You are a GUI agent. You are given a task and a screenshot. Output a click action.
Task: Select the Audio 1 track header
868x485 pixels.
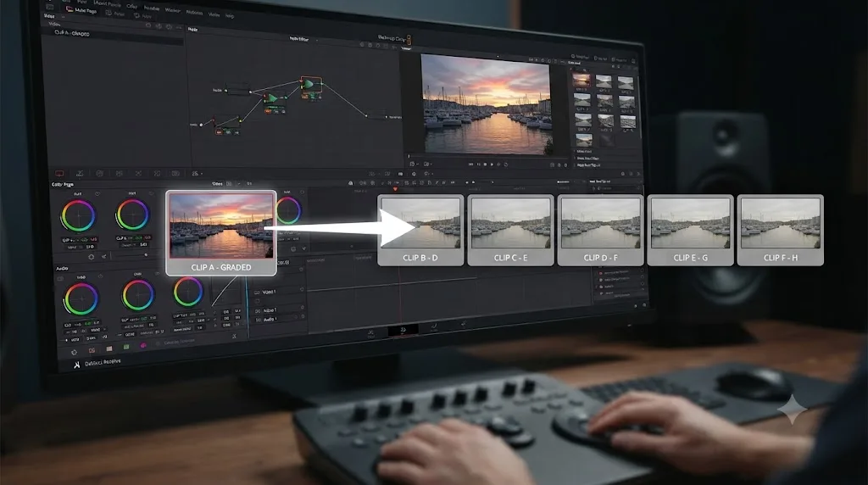coord(279,320)
